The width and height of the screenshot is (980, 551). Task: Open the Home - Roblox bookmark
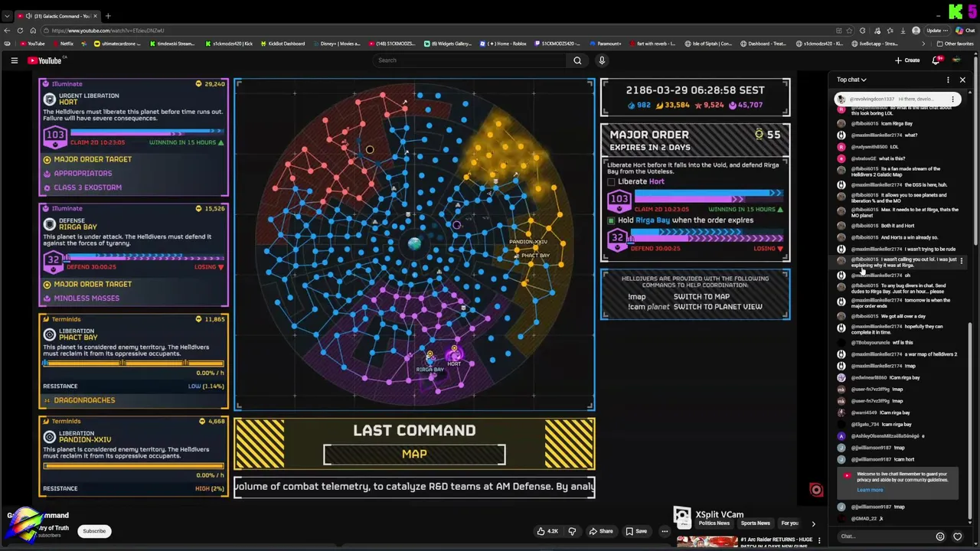pos(503,44)
